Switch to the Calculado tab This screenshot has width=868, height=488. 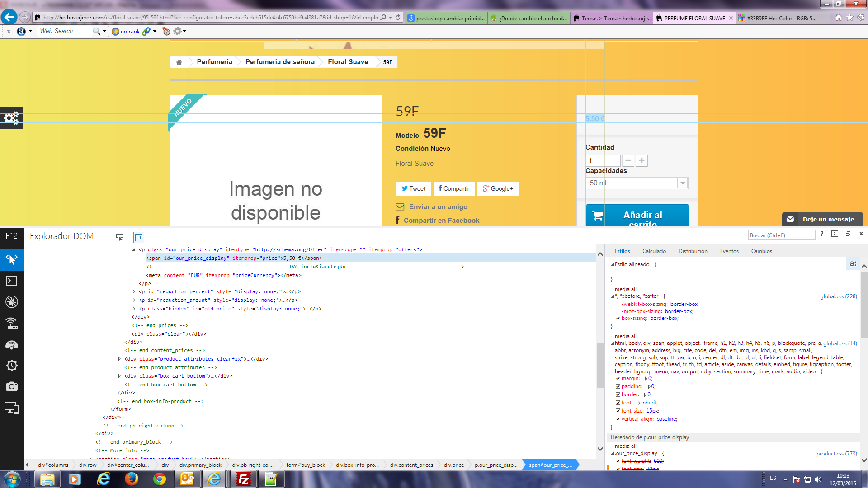(x=654, y=251)
